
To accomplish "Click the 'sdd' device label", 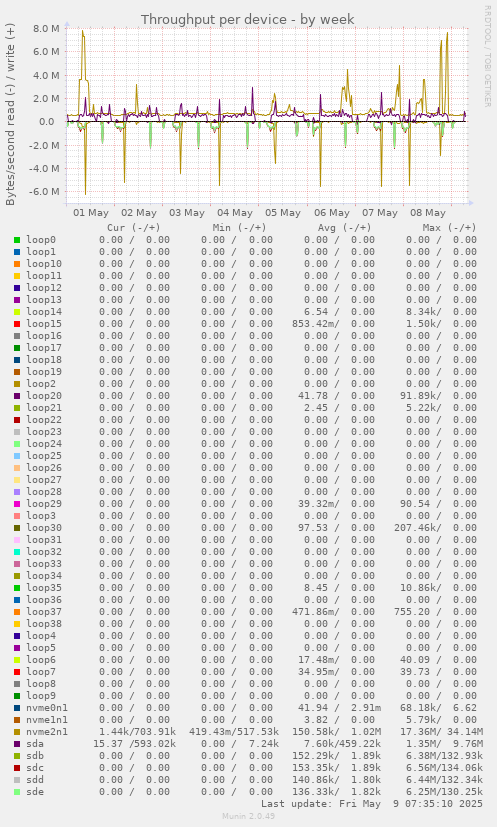I will 35,780.
